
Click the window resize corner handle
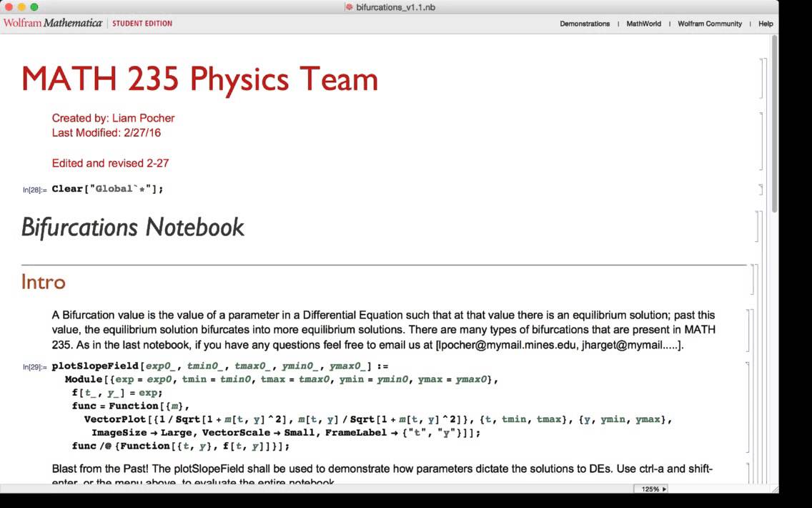pos(775,489)
